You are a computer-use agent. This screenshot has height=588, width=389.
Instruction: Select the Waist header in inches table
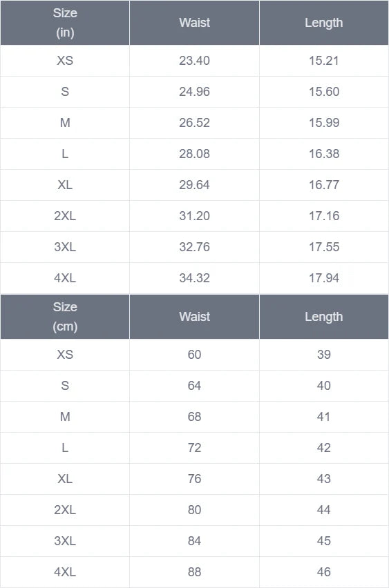195,23
